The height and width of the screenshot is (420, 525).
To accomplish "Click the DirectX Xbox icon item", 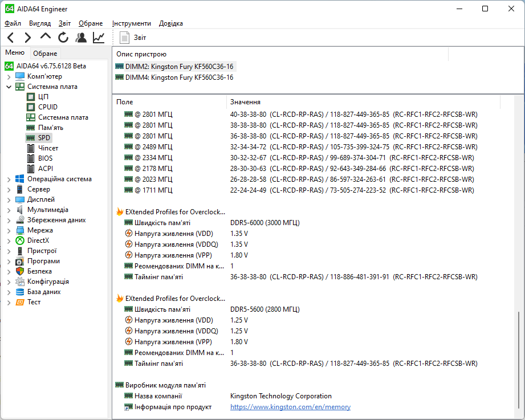I will pyautogui.click(x=38, y=240).
